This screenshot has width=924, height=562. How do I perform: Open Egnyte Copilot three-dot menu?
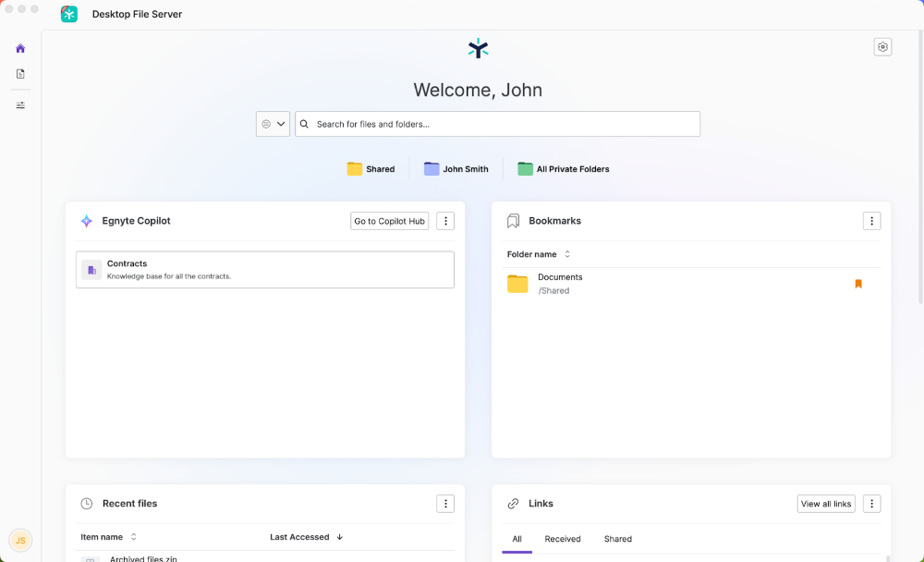445,221
